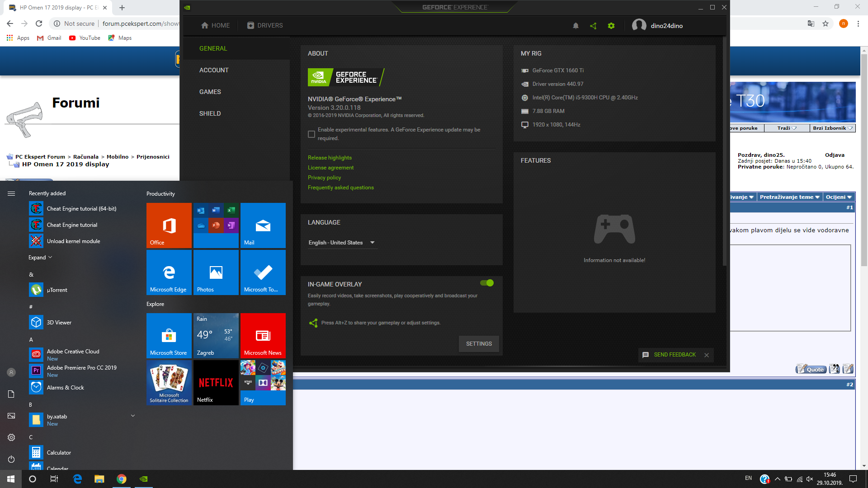Screen dimensions: 868x488
Task: Expand the Recently added list
Action: (x=40, y=258)
